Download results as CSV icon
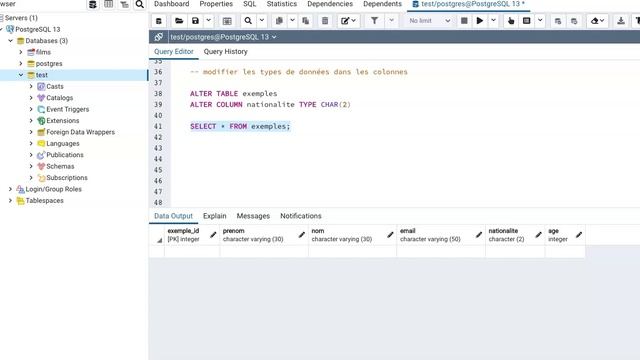The image size is (640, 360). tap(621, 21)
